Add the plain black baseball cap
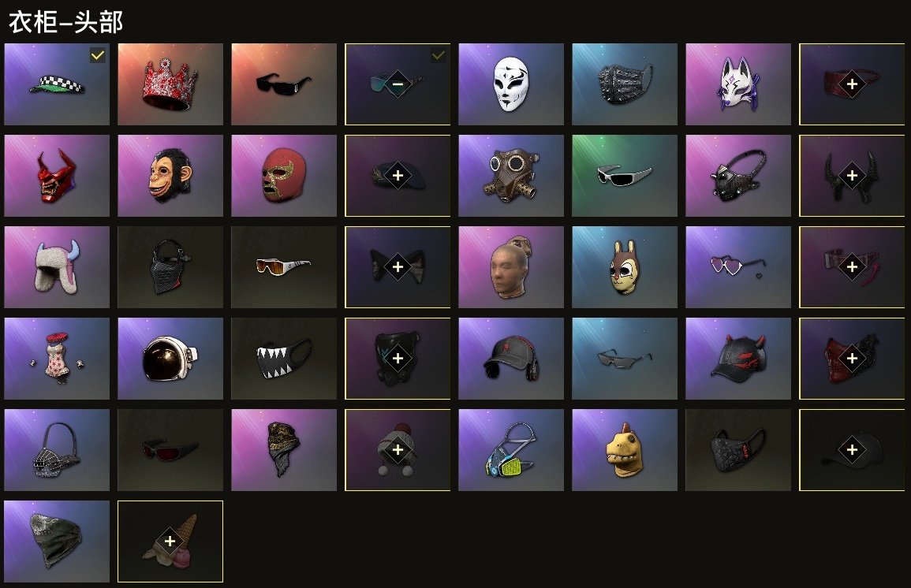The height and width of the screenshot is (588, 911). coord(852,450)
